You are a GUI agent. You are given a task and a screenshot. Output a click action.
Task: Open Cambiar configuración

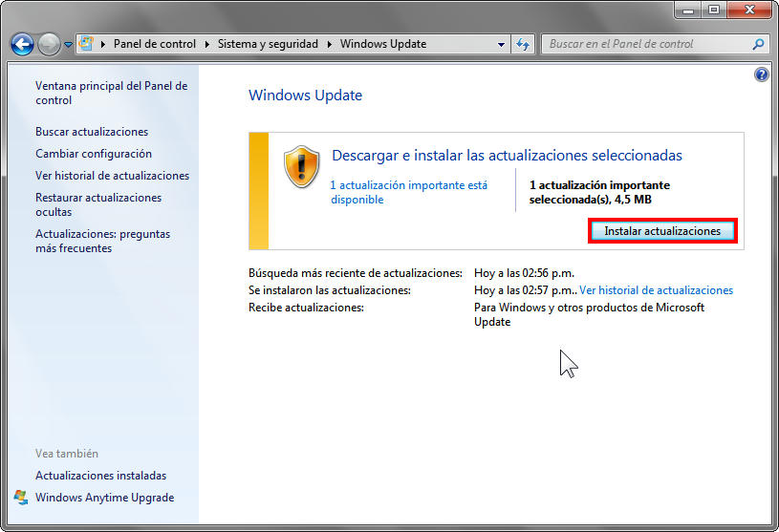(x=94, y=154)
